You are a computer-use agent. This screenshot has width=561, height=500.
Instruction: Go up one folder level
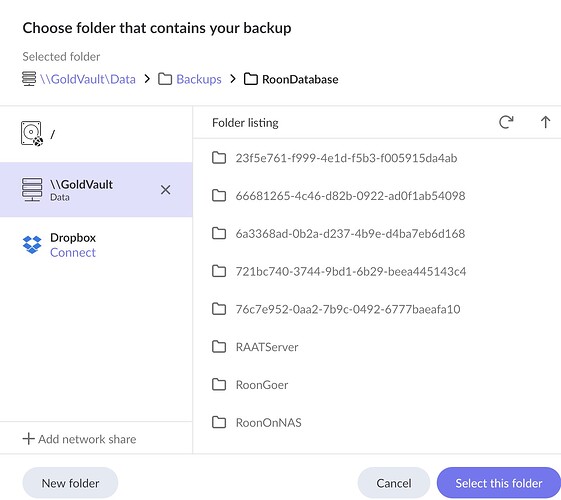(x=545, y=122)
